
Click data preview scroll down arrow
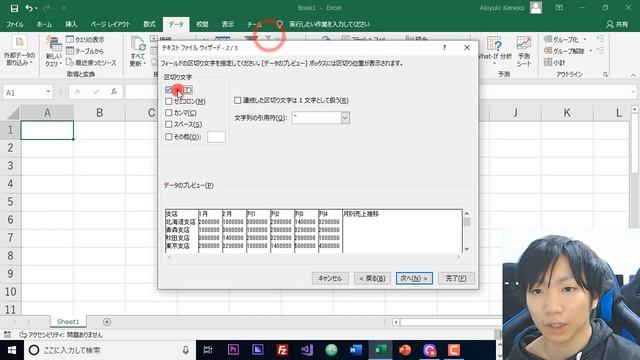(467, 249)
